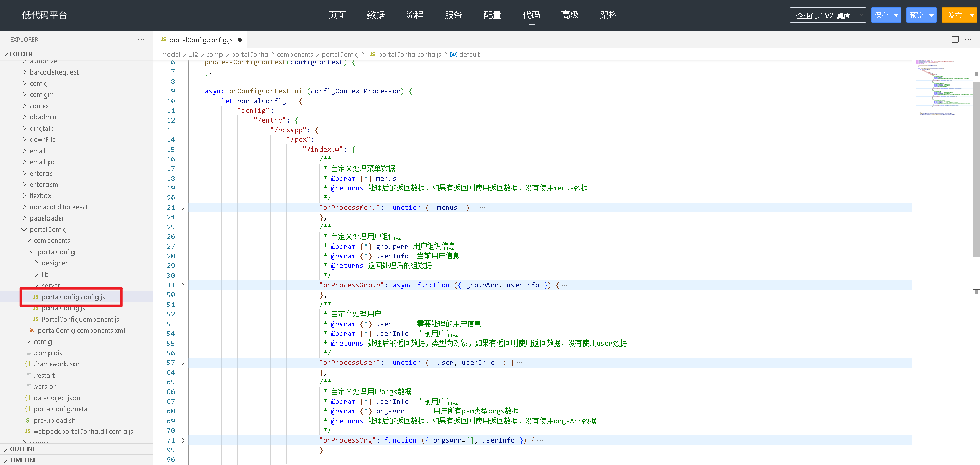
Task: Open the 服务 menu
Action: pyautogui.click(x=453, y=15)
